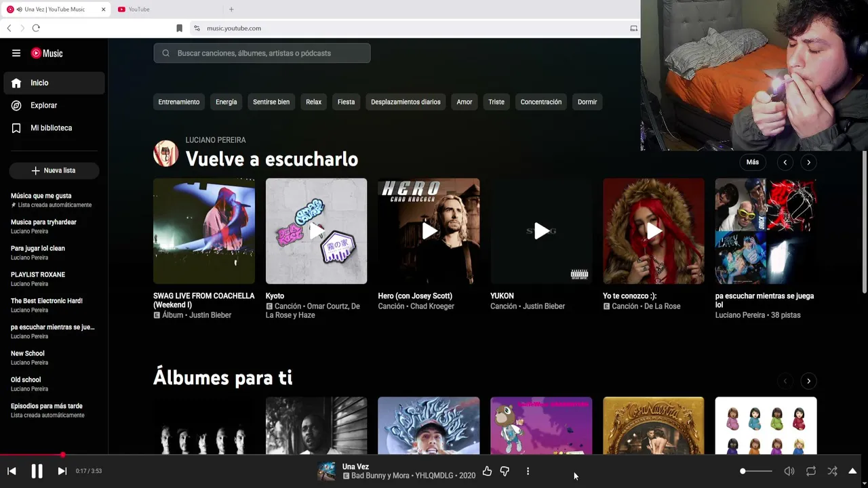Image resolution: width=868 pixels, height=488 pixels.
Task: Show next Álbumes para ti items
Action: coord(808,381)
